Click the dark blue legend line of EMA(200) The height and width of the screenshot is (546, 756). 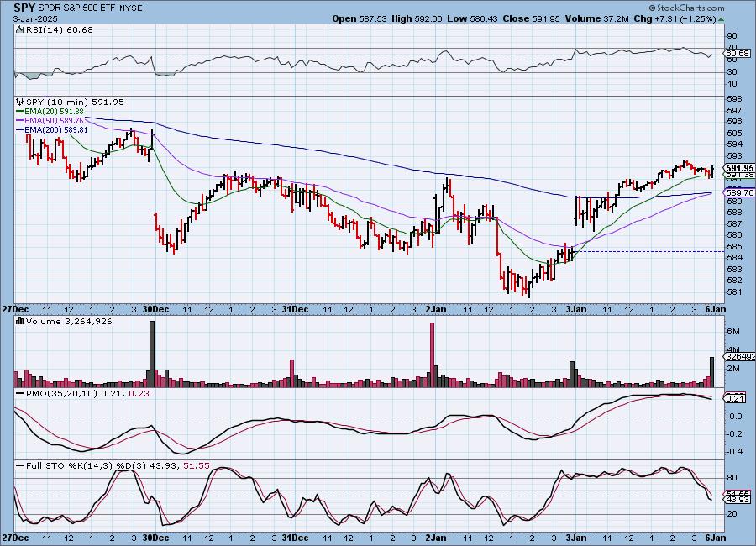pos(20,129)
